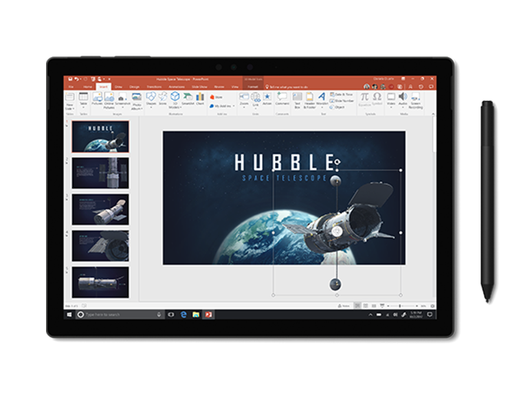Screen dimensions: 532x395
Task: Insert WordArt text
Action: [x=321, y=99]
